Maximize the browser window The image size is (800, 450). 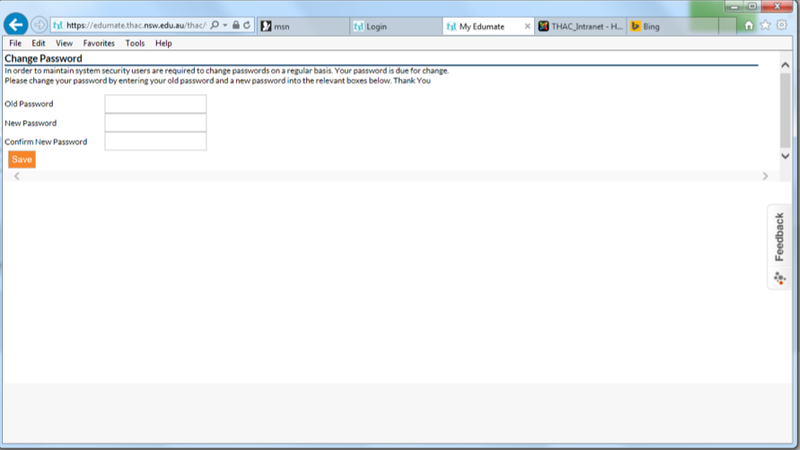click(x=753, y=7)
